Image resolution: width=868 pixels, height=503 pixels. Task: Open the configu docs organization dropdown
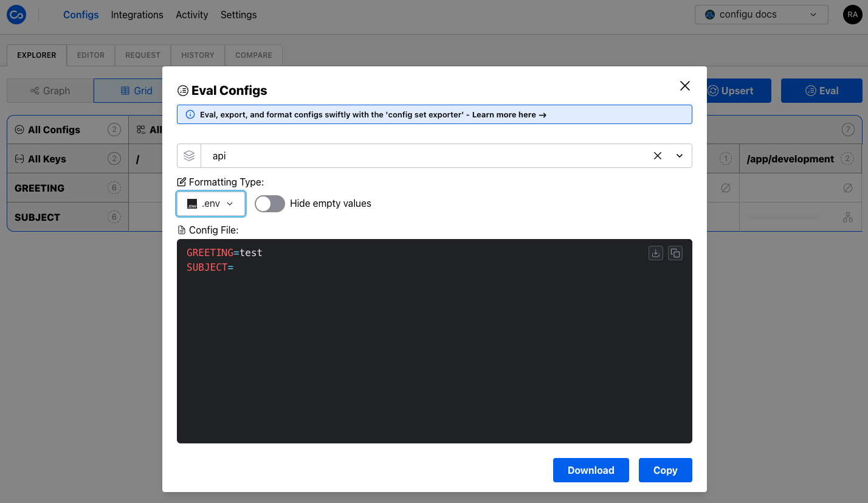pyautogui.click(x=761, y=15)
